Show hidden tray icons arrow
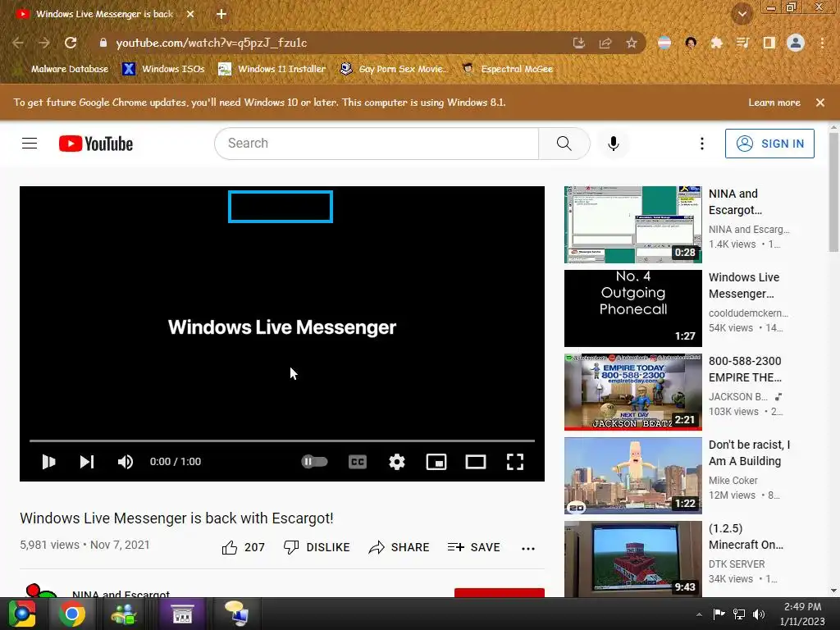 click(699, 614)
